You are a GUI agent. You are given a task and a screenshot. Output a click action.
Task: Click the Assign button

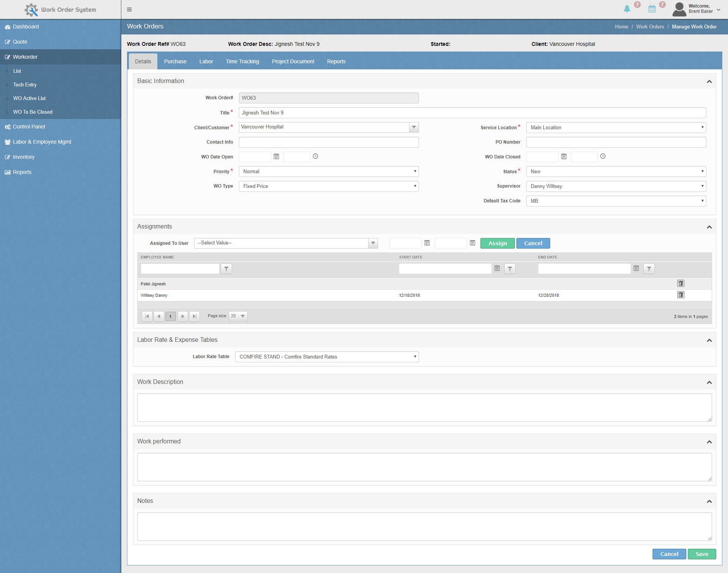click(x=496, y=243)
